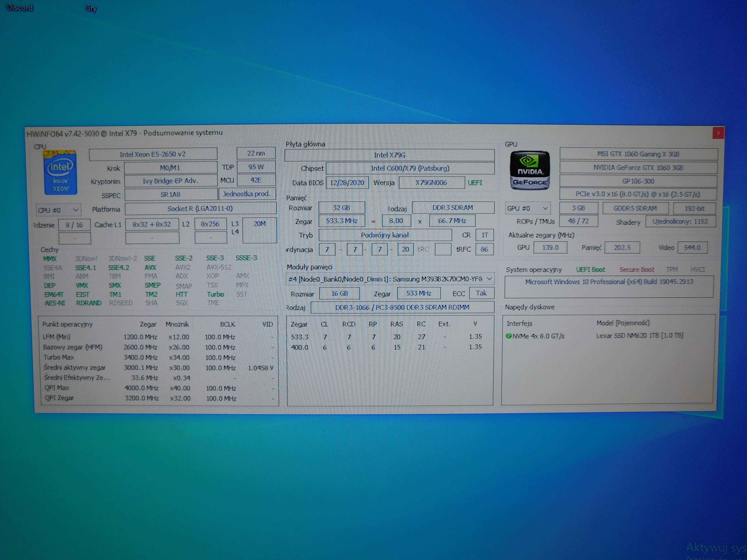Click the Intel Xeon E5-2650 v2 field

(x=153, y=154)
